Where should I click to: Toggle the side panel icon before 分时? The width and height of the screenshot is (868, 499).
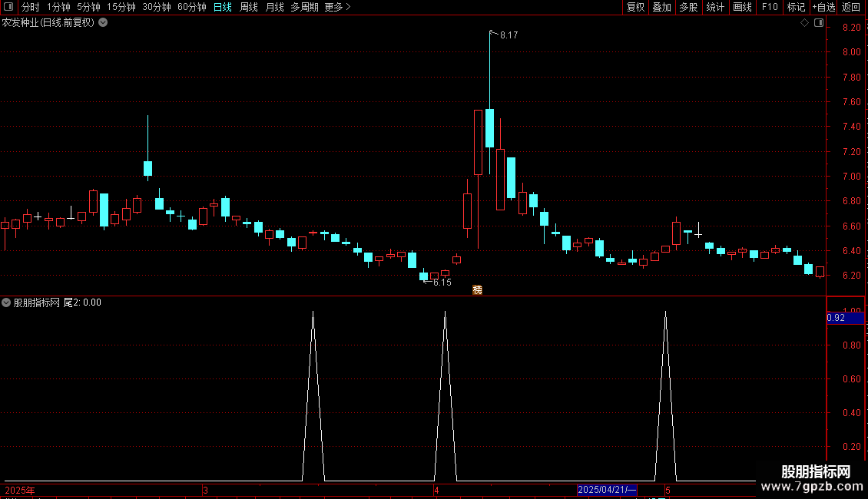coord(8,7)
